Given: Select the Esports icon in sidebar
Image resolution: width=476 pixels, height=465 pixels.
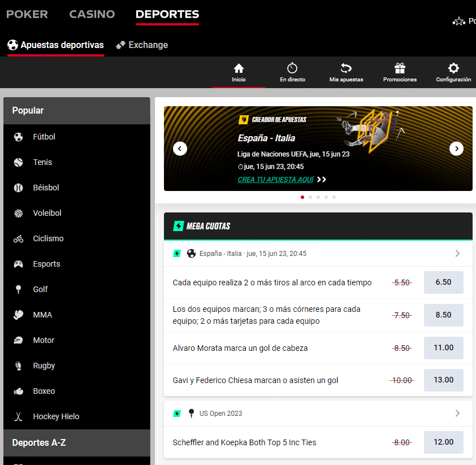Looking at the screenshot, I should (18, 264).
